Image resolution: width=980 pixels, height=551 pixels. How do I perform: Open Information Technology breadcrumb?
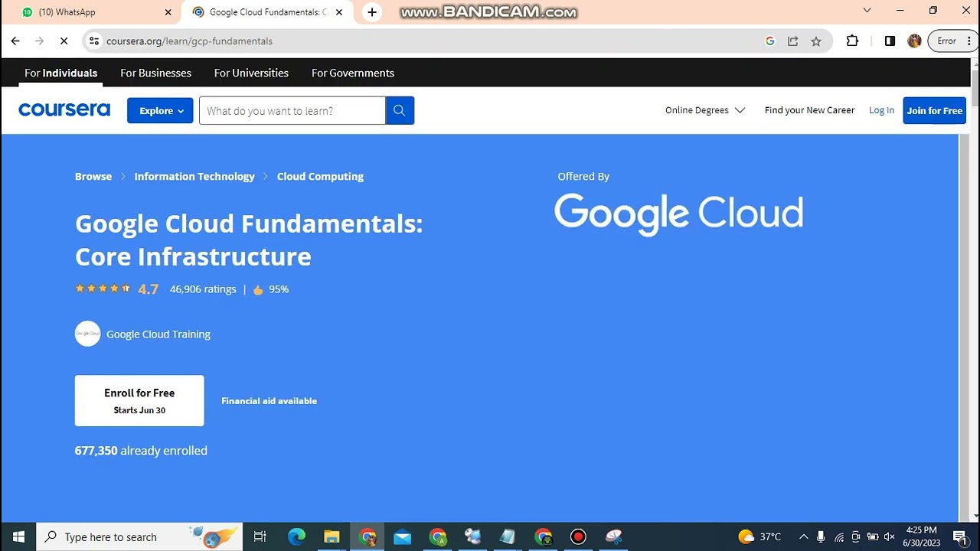pos(194,176)
